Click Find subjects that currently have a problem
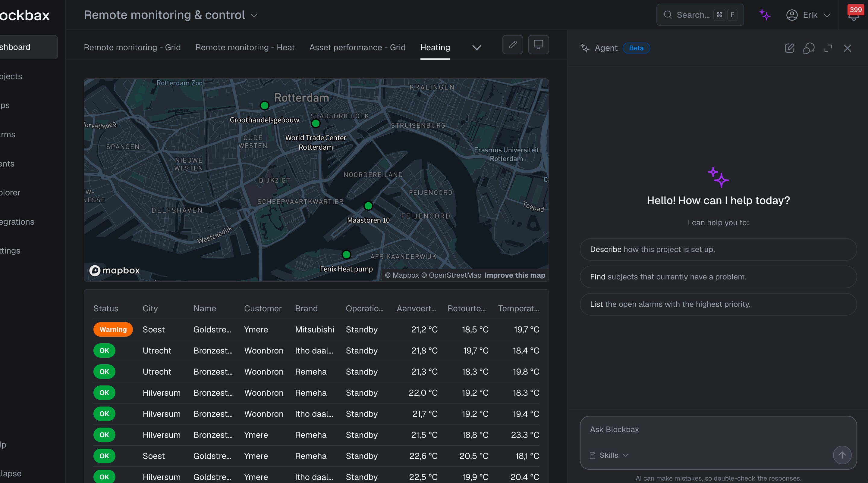This screenshot has height=483, width=868. pyautogui.click(x=718, y=277)
